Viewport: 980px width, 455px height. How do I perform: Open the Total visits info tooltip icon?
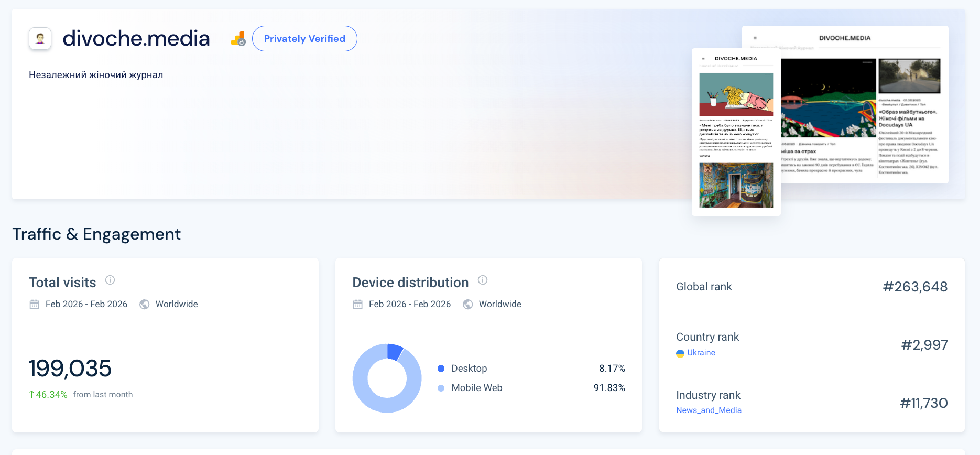pyautogui.click(x=110, y=280)
